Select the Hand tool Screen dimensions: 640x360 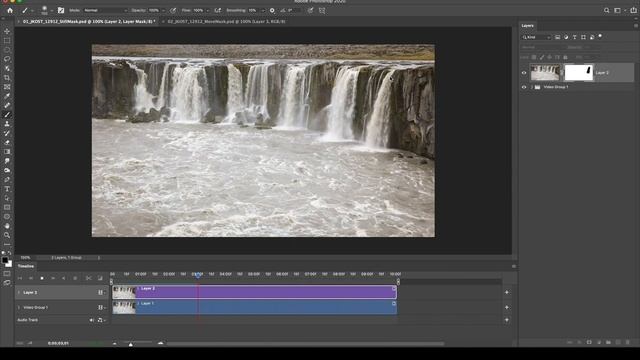tap(7, 226)
